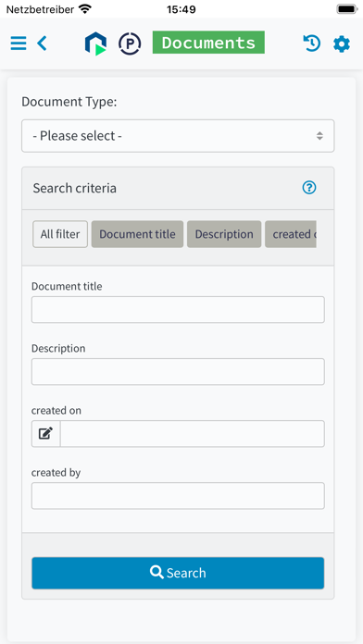
Task: Click the created on edit icon
Action: pos(46,433)
